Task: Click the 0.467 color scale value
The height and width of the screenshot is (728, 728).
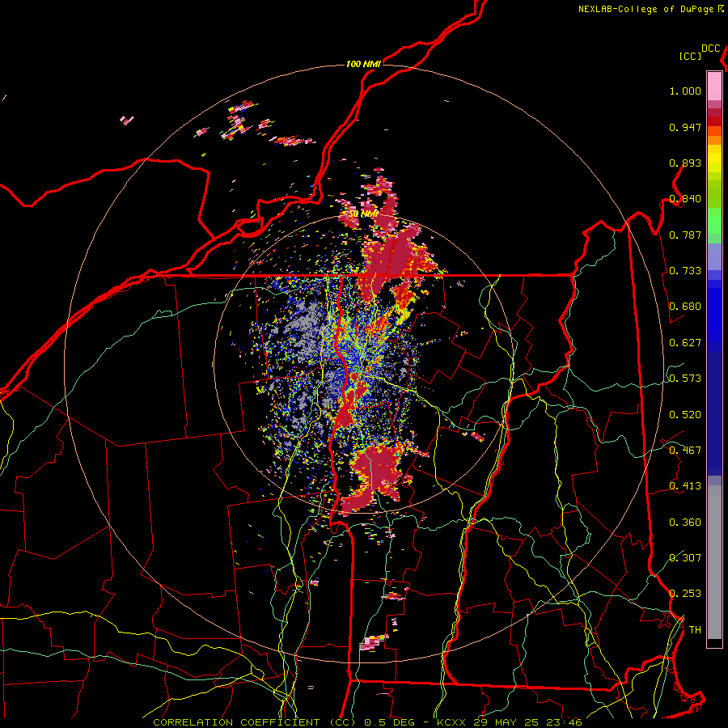Action: click(x=685, y=451)
